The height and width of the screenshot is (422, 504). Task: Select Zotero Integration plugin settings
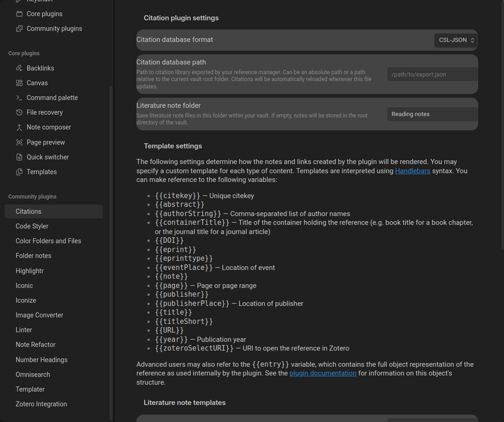41,404
